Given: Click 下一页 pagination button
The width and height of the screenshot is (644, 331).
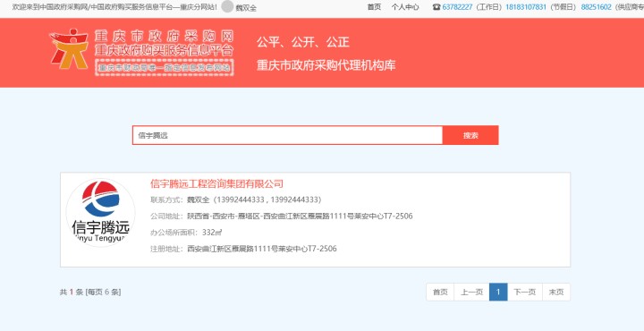Looking at the screenshot, I should (525, 292).
